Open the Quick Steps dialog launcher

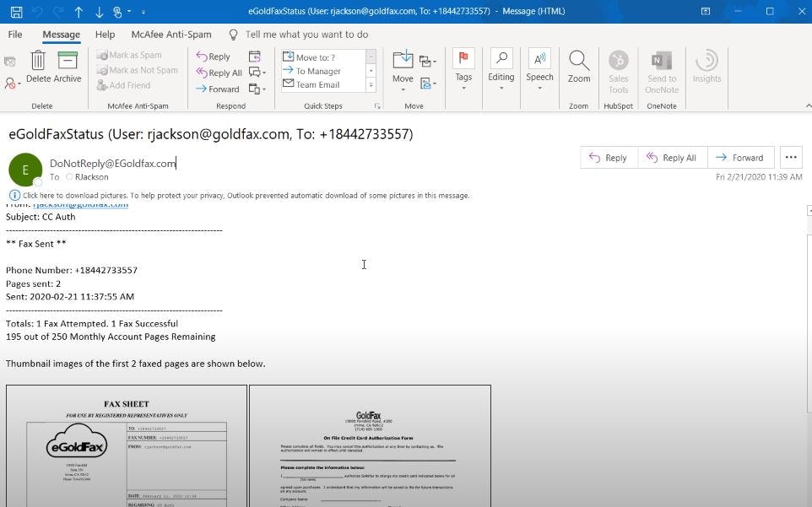377,106
